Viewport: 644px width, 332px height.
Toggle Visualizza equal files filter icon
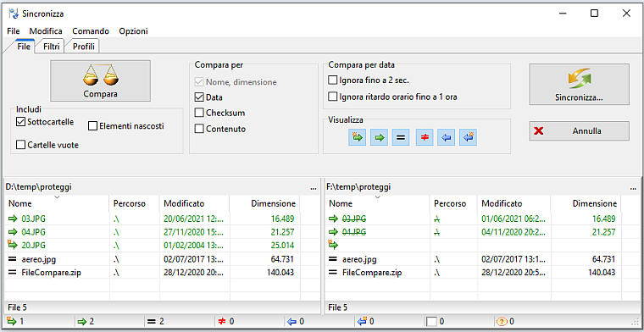pos(401,137)
